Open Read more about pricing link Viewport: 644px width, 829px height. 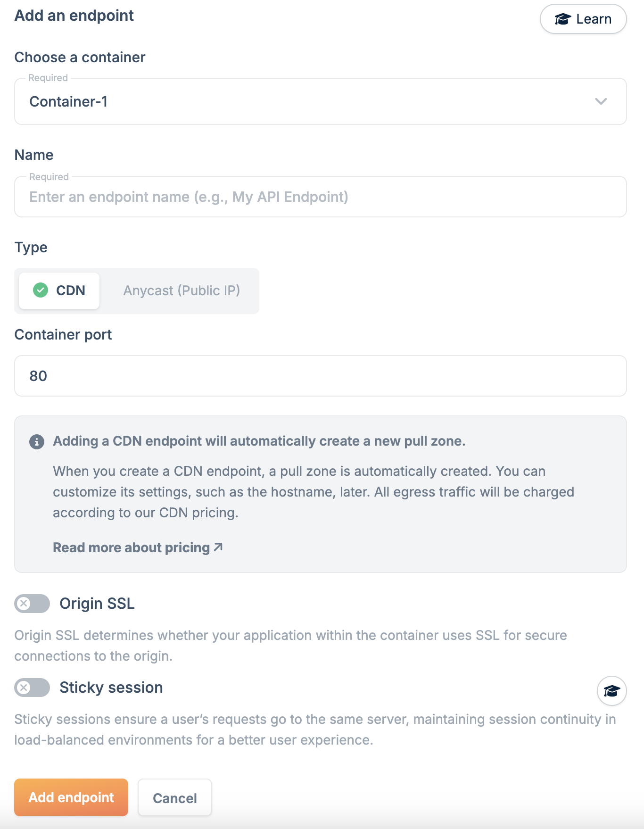click(132, 547)
